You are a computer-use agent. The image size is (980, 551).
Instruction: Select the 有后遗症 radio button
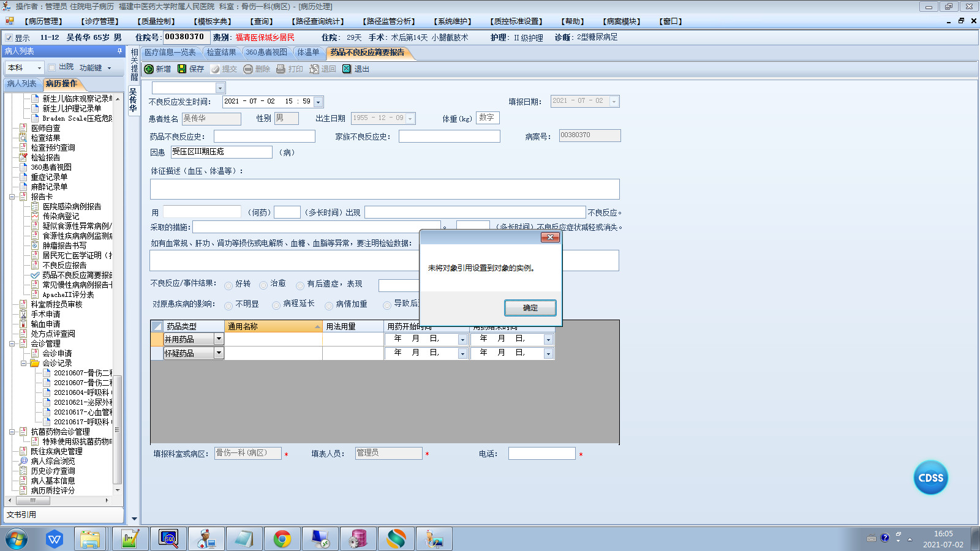tap(300, 285)
